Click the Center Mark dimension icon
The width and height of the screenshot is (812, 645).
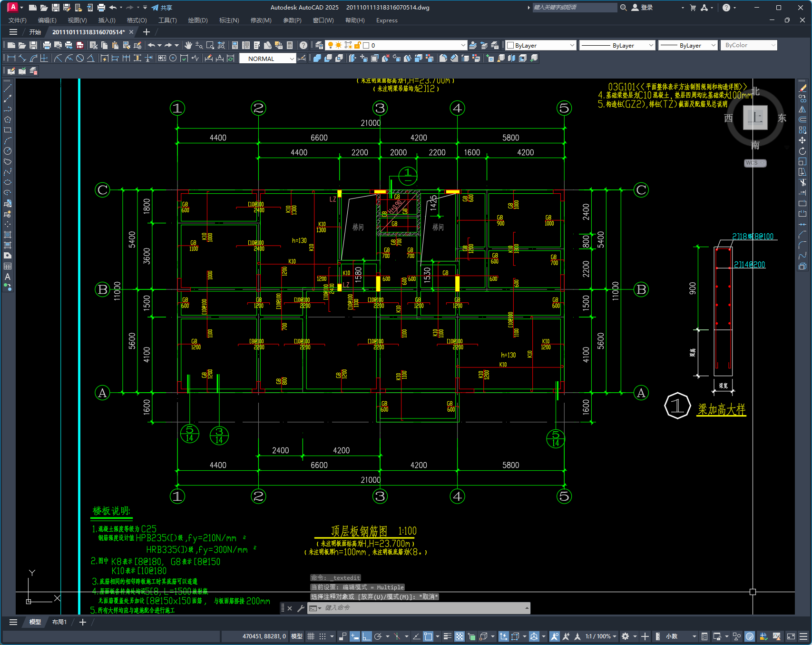[x=173, y=58]
